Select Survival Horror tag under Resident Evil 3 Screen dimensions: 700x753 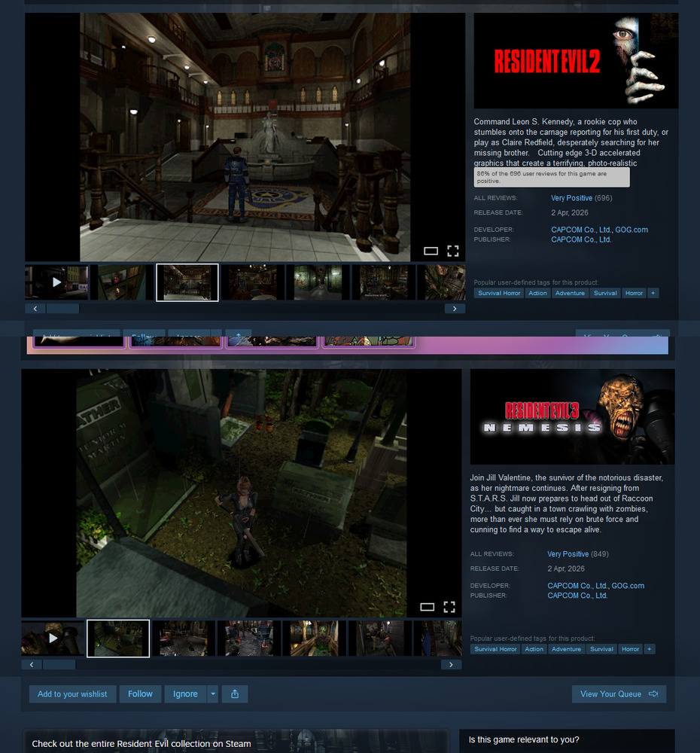(x=495, y=649)
